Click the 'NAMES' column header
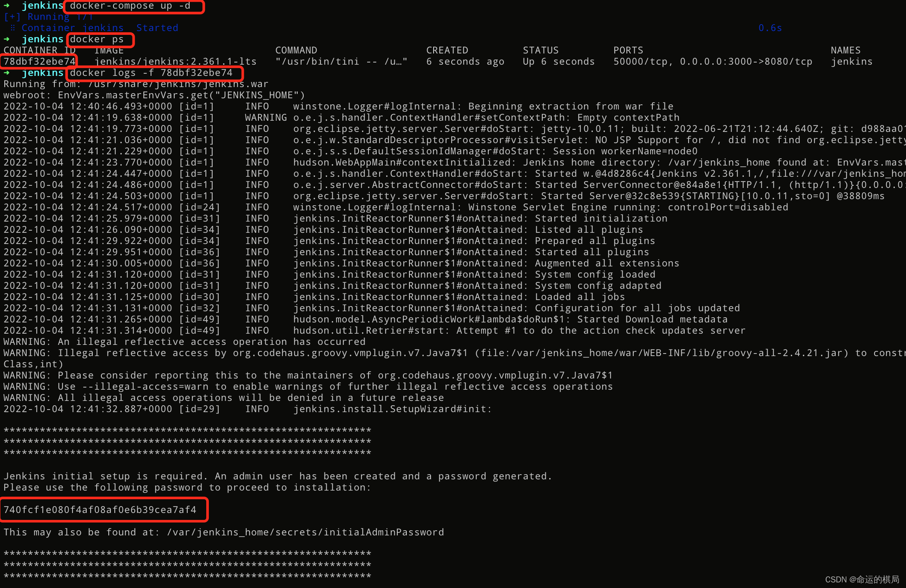906x588 pixels. 845,50
